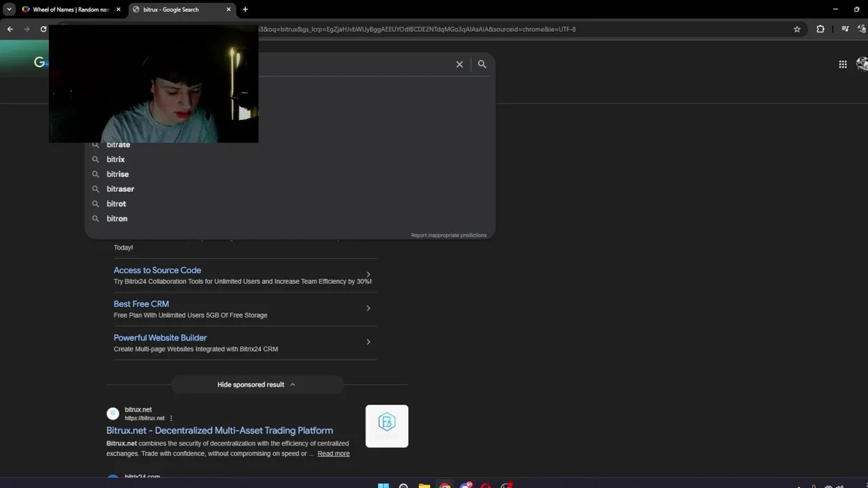Click the search icon beside bitron suggestion
The height and width of the screenshot is (488, 868).
96,219
